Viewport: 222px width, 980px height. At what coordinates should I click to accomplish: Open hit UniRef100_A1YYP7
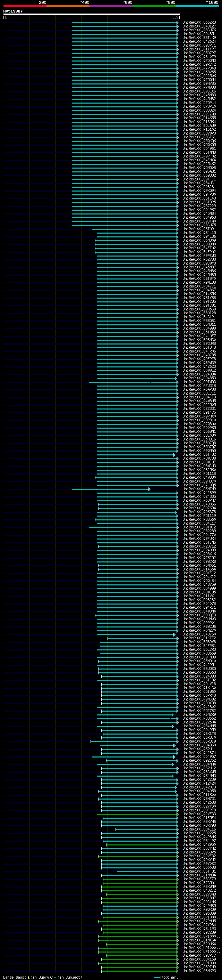[199, 49]
